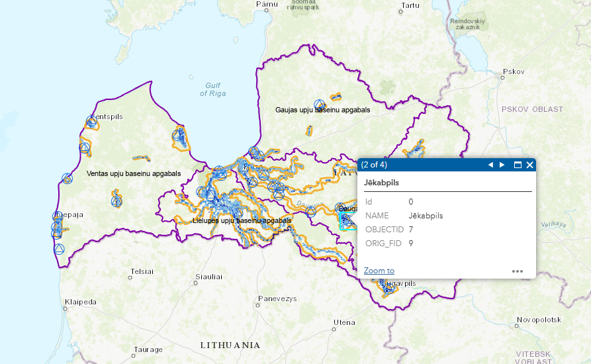Click the Pskov city marker
This screenshot has height=364, width=591.
(x=502, y=77)
